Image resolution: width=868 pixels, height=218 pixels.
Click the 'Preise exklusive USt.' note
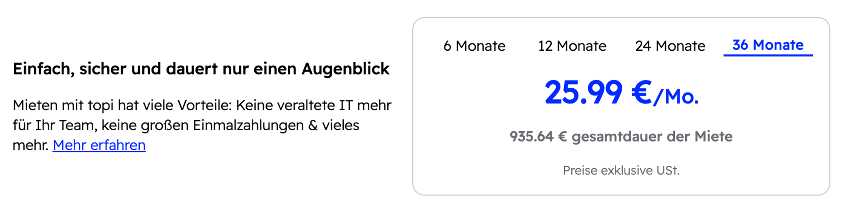pos(621,170)
